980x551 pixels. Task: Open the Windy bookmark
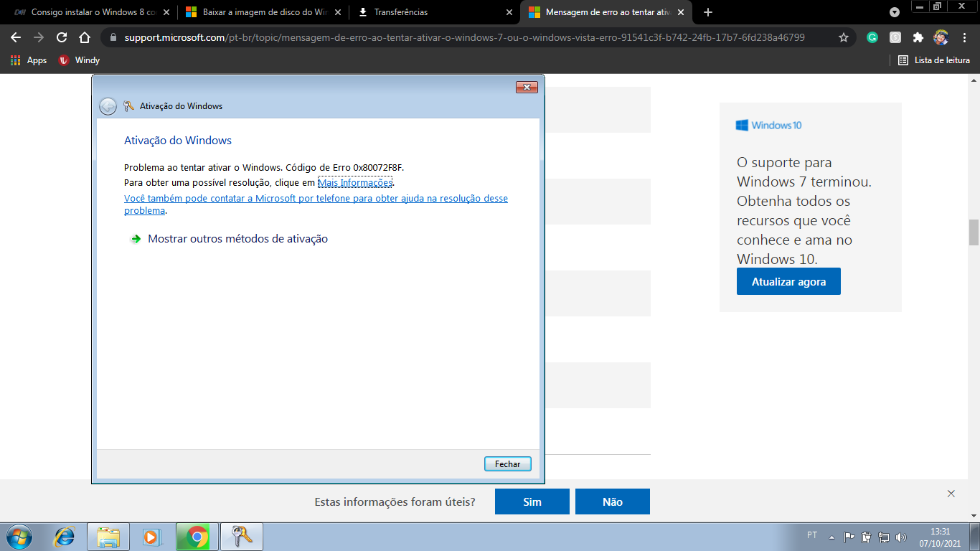tap(79, 60)
